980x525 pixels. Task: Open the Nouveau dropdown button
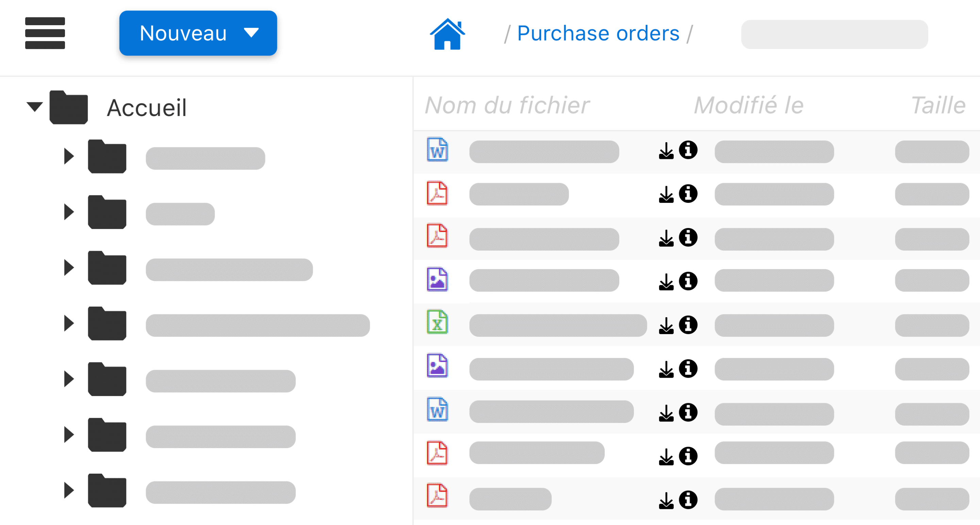(198, 33)
